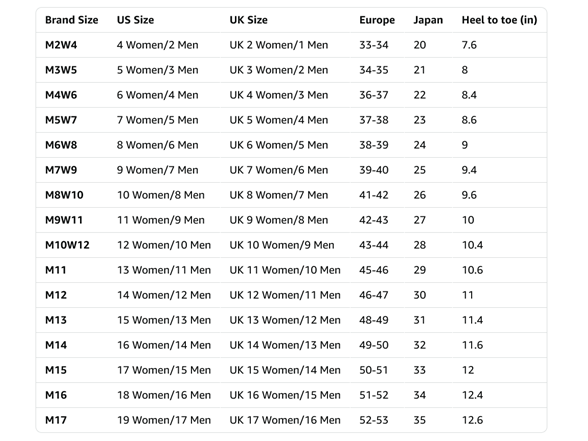
Task: Click the US Size column header
Action: click(135, 20)
